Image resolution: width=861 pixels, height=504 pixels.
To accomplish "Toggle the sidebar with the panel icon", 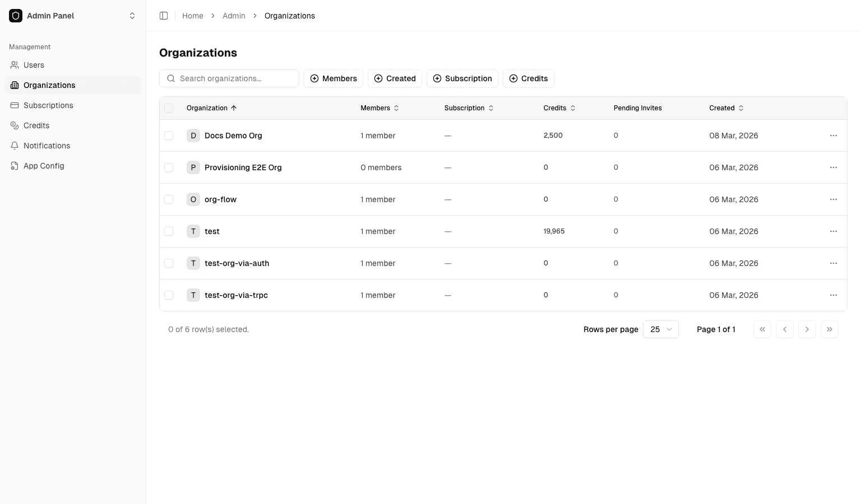I will (164, 16).
